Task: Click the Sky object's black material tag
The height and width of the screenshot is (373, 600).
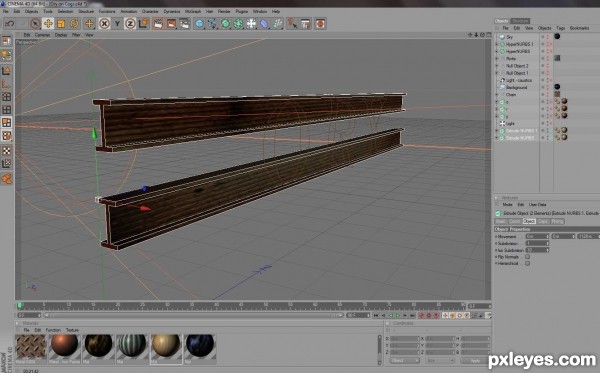Action: point(557,37)
